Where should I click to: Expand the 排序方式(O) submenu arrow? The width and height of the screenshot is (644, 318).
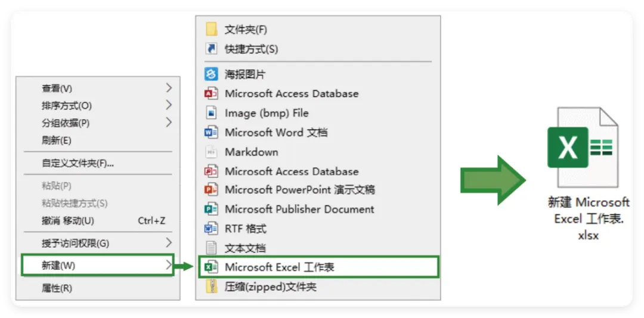168,105
